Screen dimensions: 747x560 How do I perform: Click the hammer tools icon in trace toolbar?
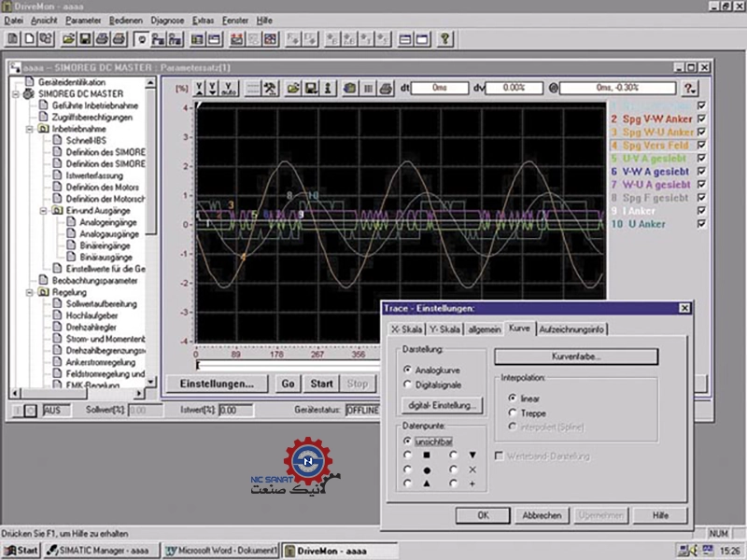click(x=272, y=89)
